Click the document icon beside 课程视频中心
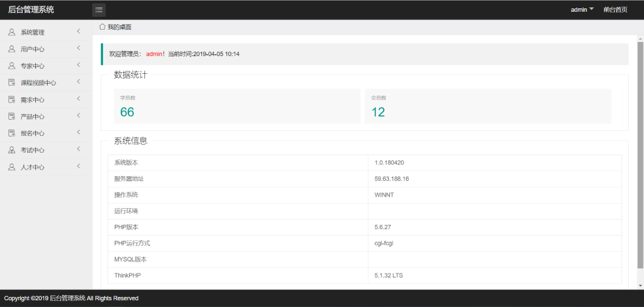Viewport: 644px width, 307px height. (12, 83)
